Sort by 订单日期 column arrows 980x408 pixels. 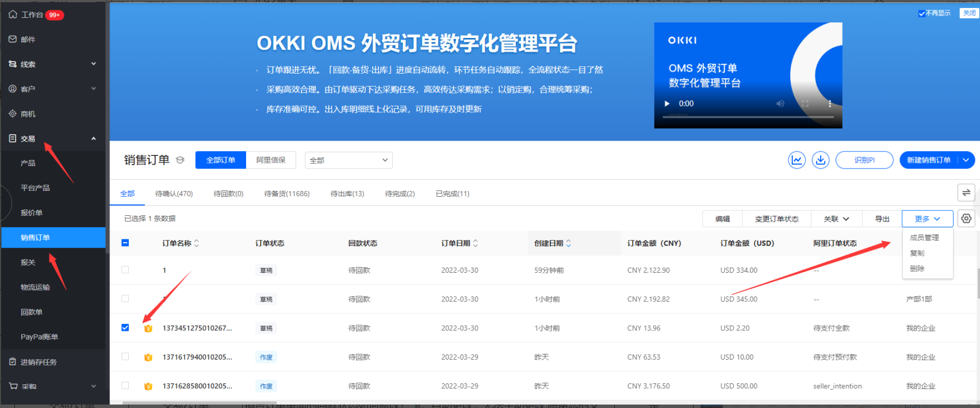coord(476,243)
